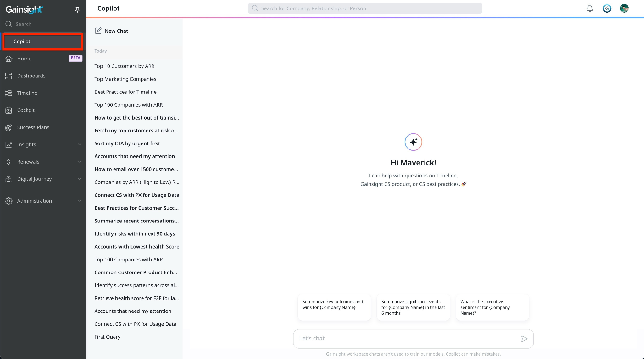The height and width of the screenshot is (359, 644).
Task: Click the Gainsight logo
Action: pos(24,9)
